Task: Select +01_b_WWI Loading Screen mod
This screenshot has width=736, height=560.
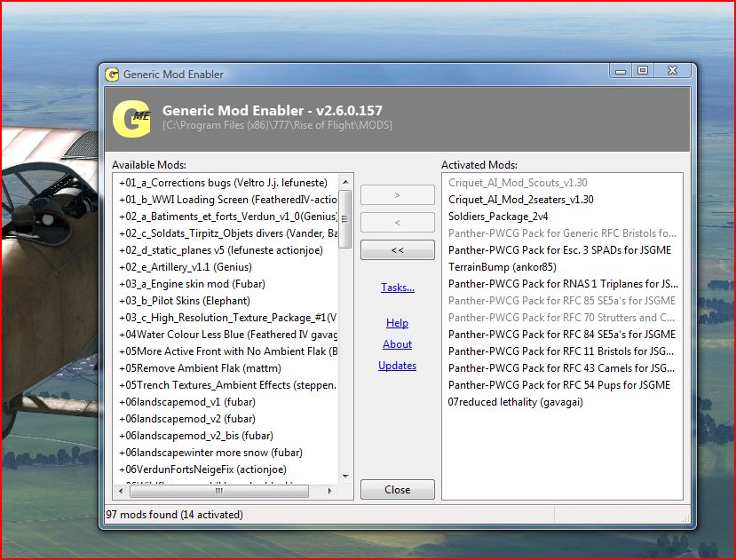Action: [228, 200]
